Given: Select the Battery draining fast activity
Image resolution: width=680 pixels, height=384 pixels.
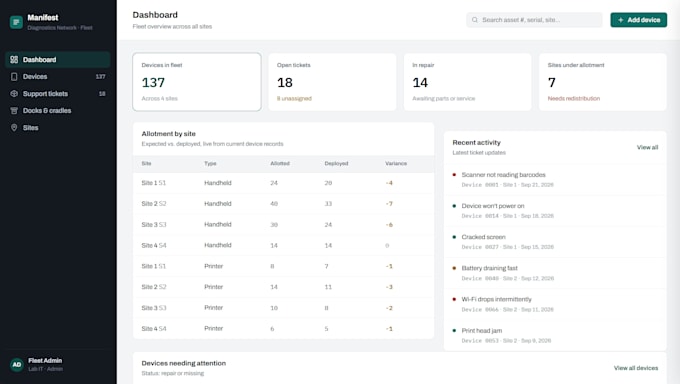Looking at the screenshot, I should coord(555,273).
